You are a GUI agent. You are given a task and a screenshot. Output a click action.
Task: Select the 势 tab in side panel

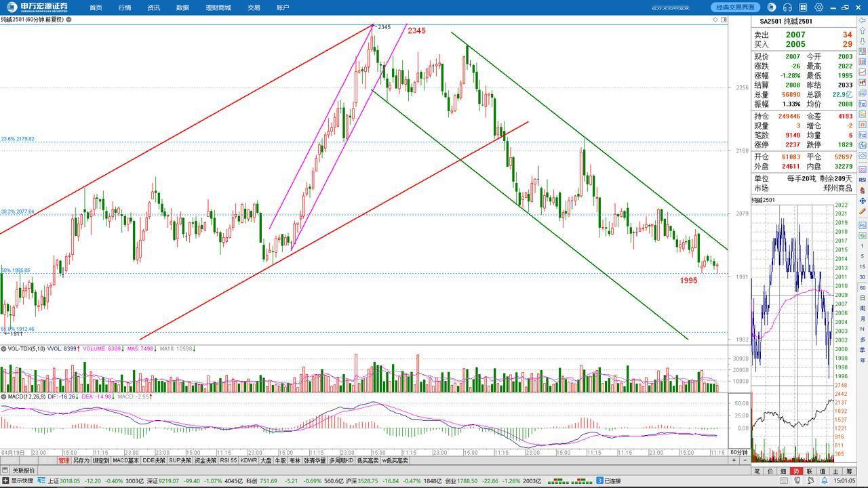coord(796,471)
